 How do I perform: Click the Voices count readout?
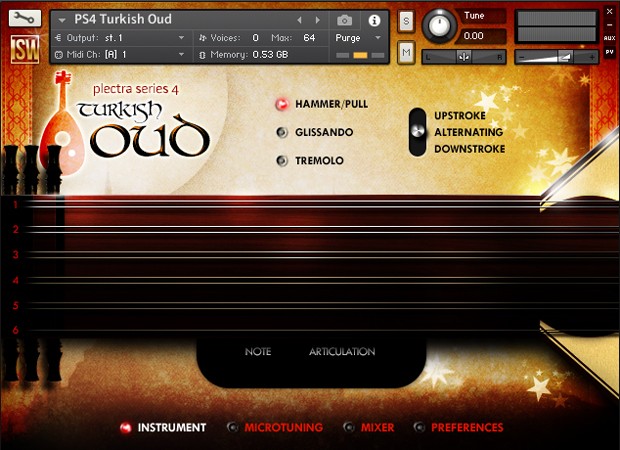point(255,38)
